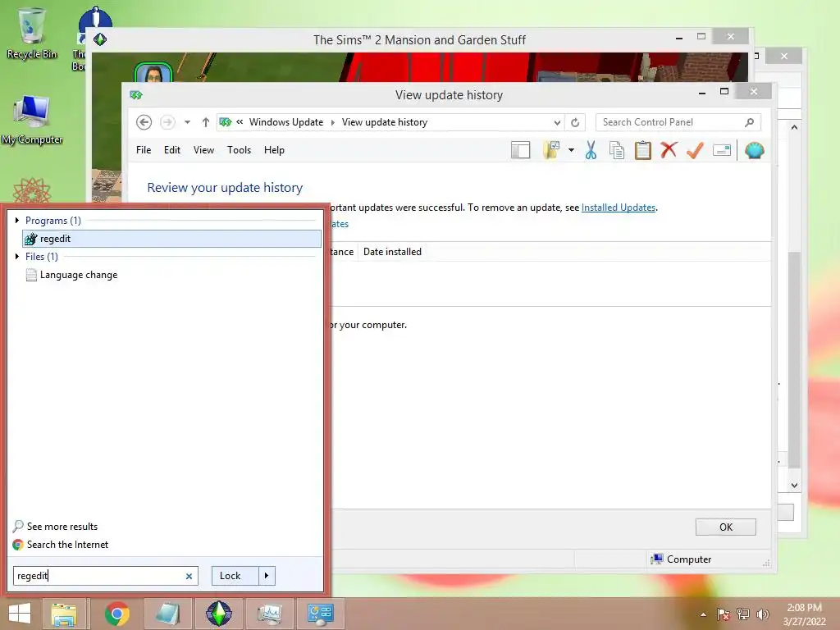Click the Action Center flag icon
The image size is (840, 630).
point(724,614)
